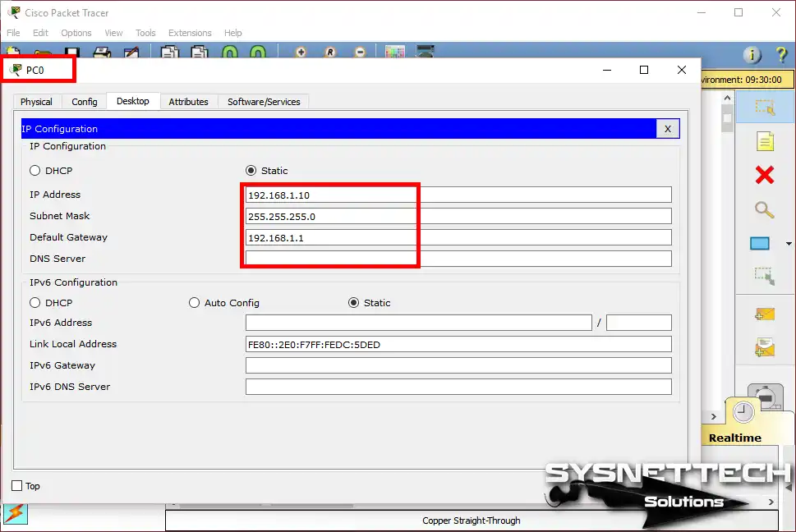Open the Extensions menu

(190, 33)
